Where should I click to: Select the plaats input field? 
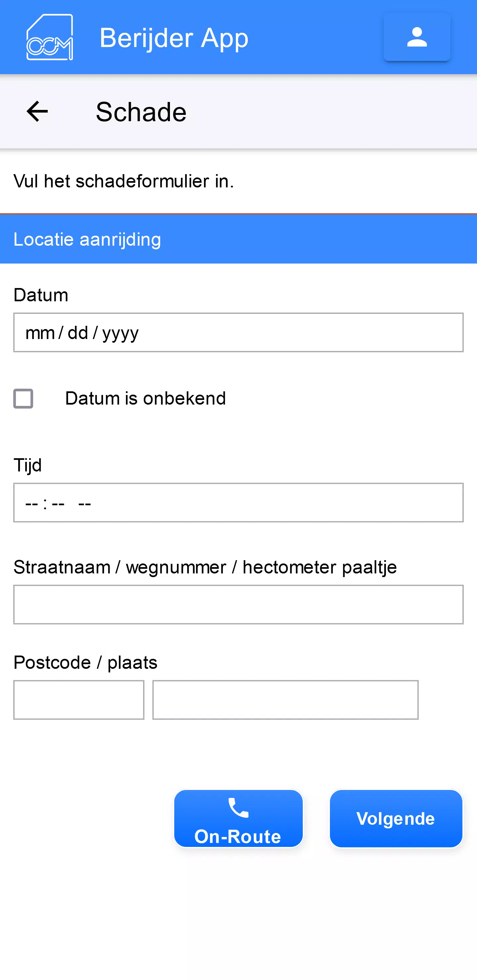(285, 700)
